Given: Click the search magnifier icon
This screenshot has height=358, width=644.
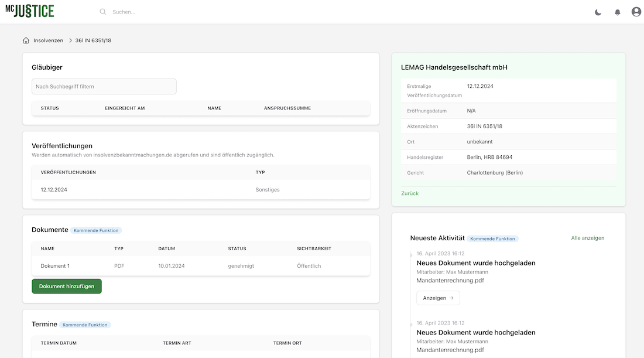Looking at the screenshot, I should click(103, 12).
